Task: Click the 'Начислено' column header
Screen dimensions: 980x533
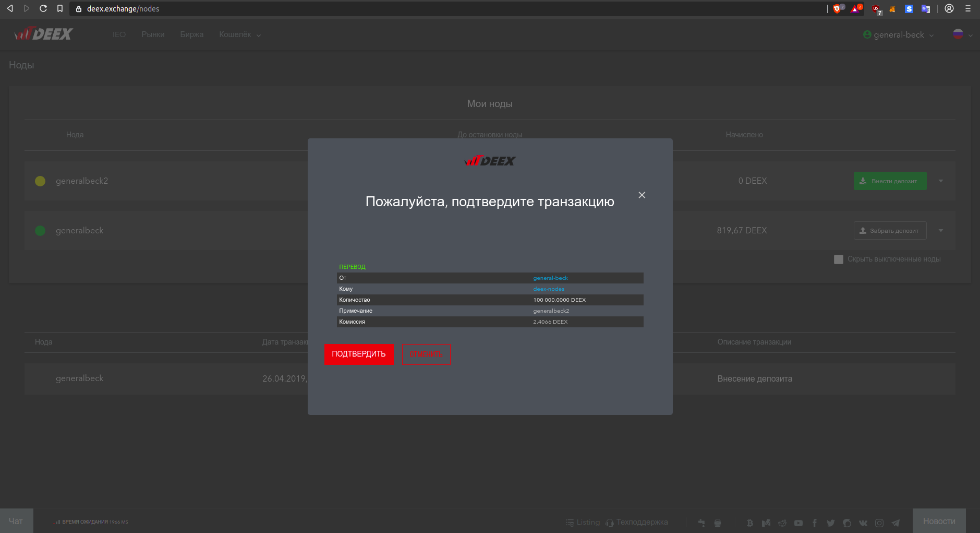Action: click(x=744, y=135)
